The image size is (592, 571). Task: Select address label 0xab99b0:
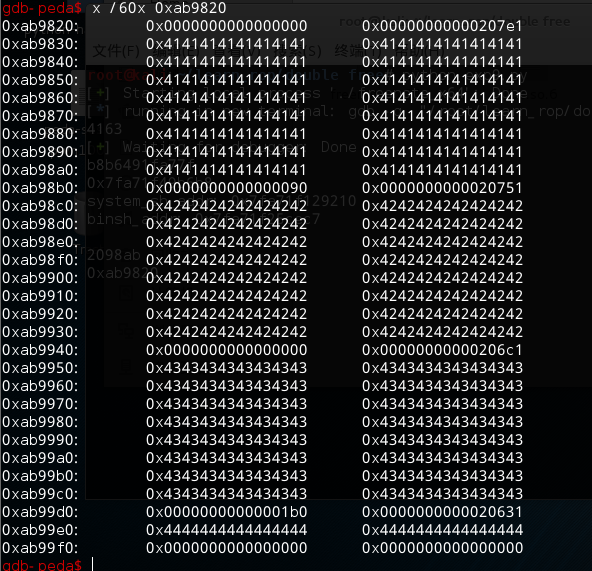point(40,476)
